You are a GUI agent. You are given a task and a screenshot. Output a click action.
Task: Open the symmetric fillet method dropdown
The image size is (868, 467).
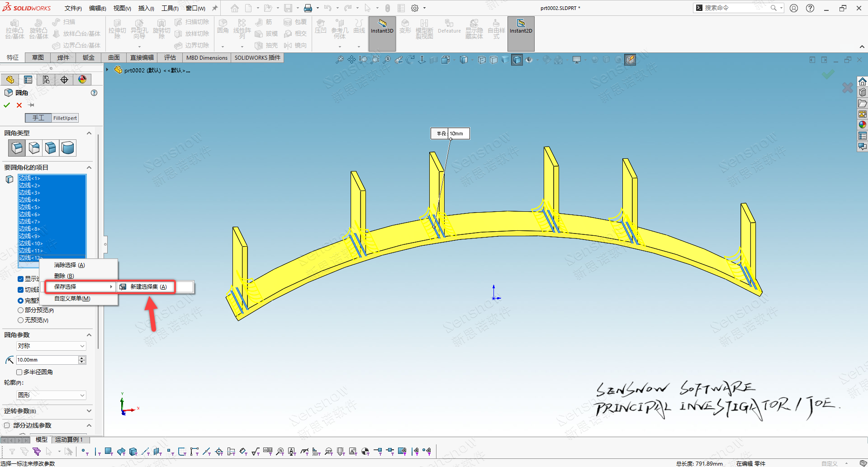(51, 346)
